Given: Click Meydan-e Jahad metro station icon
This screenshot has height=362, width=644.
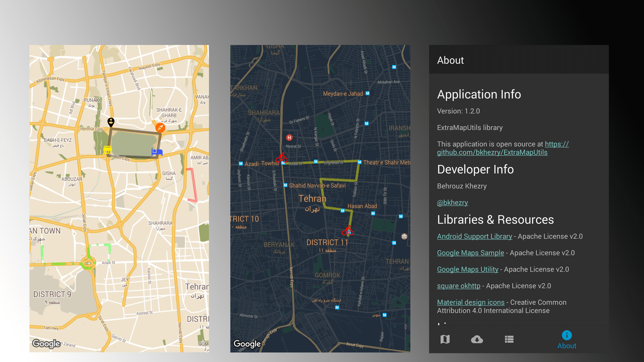Looking at the screenshot, I should click(x=368, y=93).
